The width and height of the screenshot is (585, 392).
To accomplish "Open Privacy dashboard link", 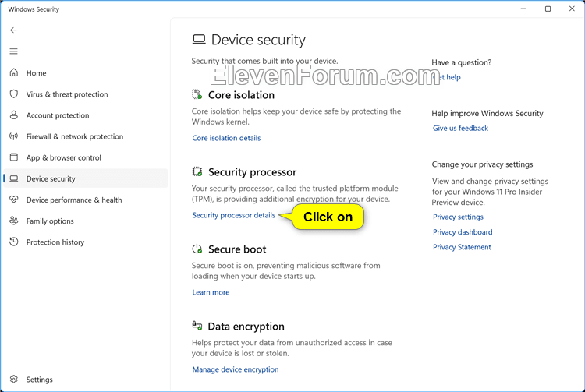I will [x=463, y=232].
